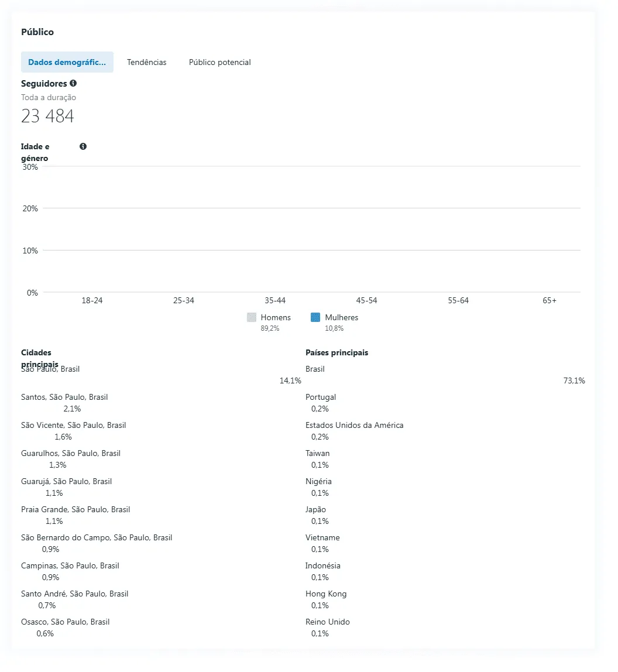Screen dimensions: 618x672
Task: Click the Mulheres legend color swatch
Action: pyautogui.click(x=315, y=317)
